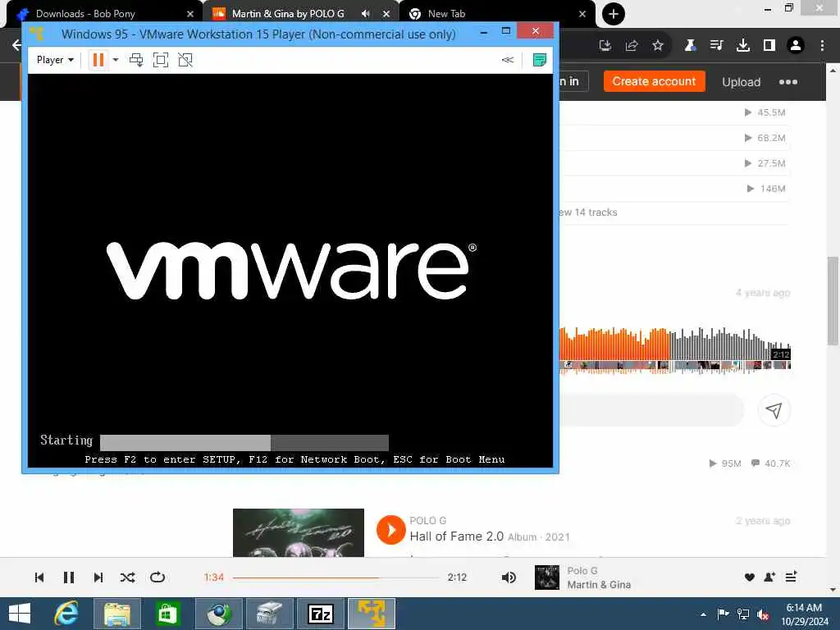Expand the power options arrow beside pause
840x630 pixels.
point(115,60)
